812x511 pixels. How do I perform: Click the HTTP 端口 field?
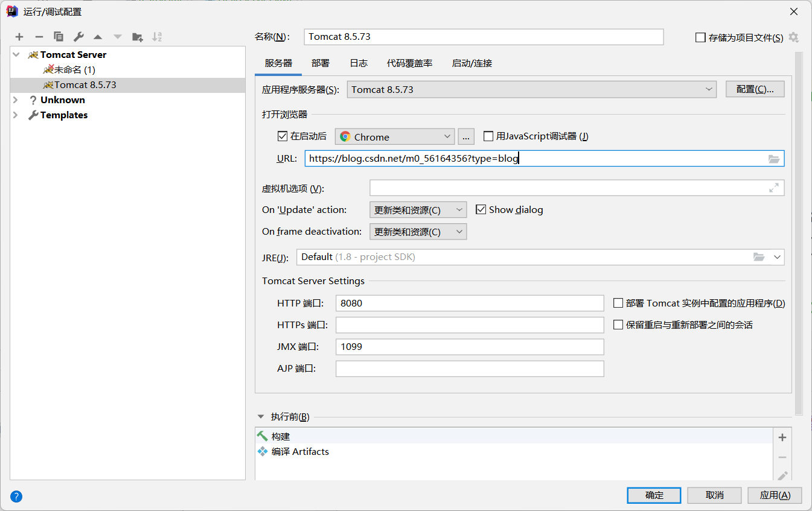tap(470, 303)
